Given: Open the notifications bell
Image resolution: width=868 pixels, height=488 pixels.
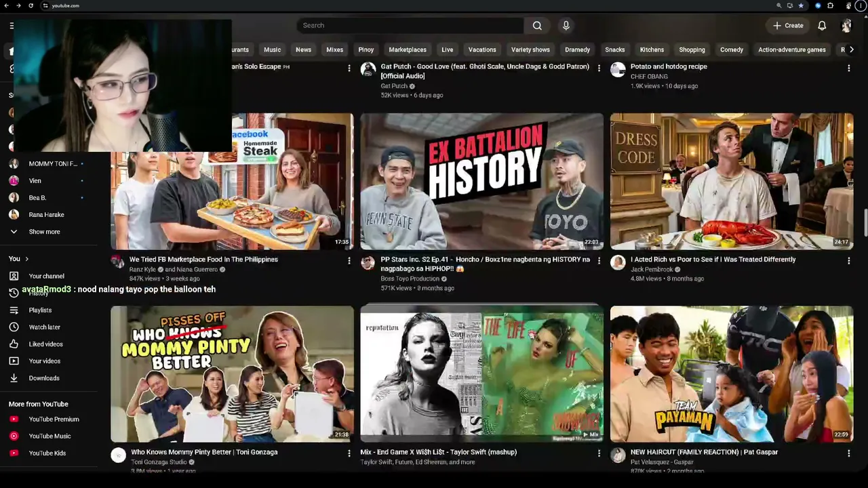Looking at the screenshot, I should pos(822,26).
